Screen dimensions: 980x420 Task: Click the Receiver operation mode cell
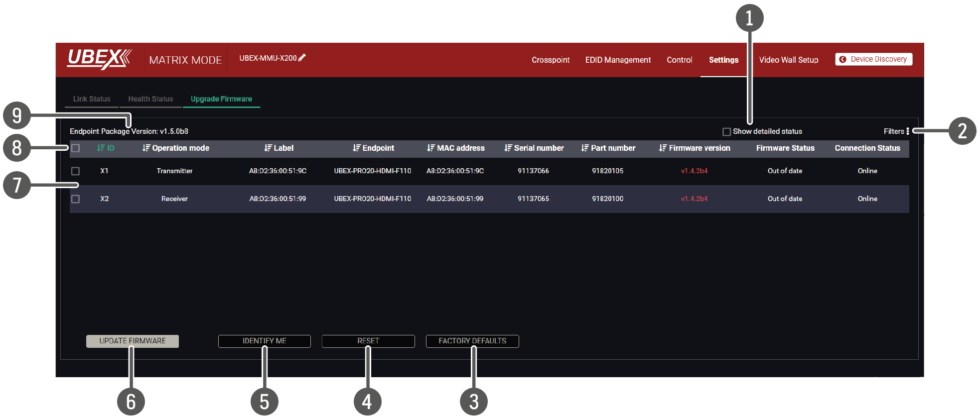pyautogui.click(x=174, y=199)
